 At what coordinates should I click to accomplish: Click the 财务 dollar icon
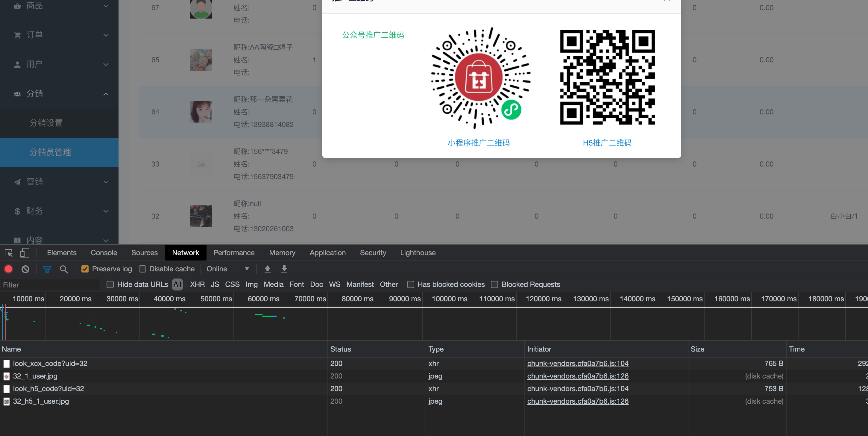coord(17,211)
